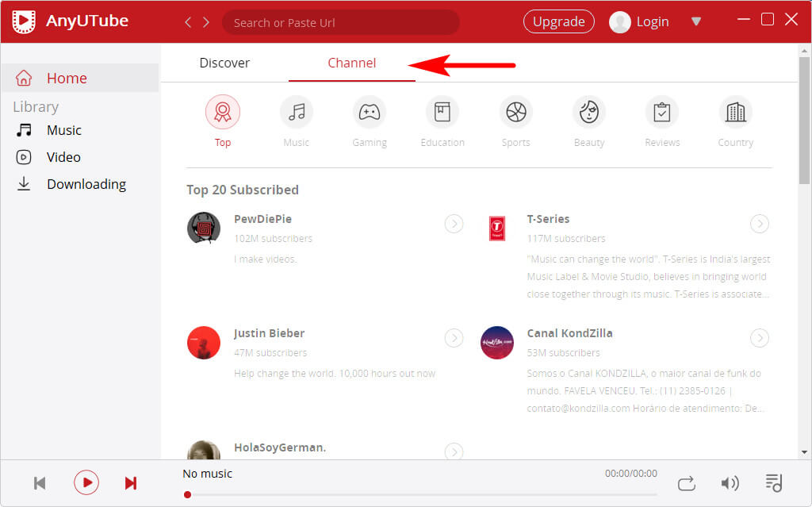Click the Justin Bieber channel name
Image resolution: width=812 pixels, height=507 pixels.
269,333
